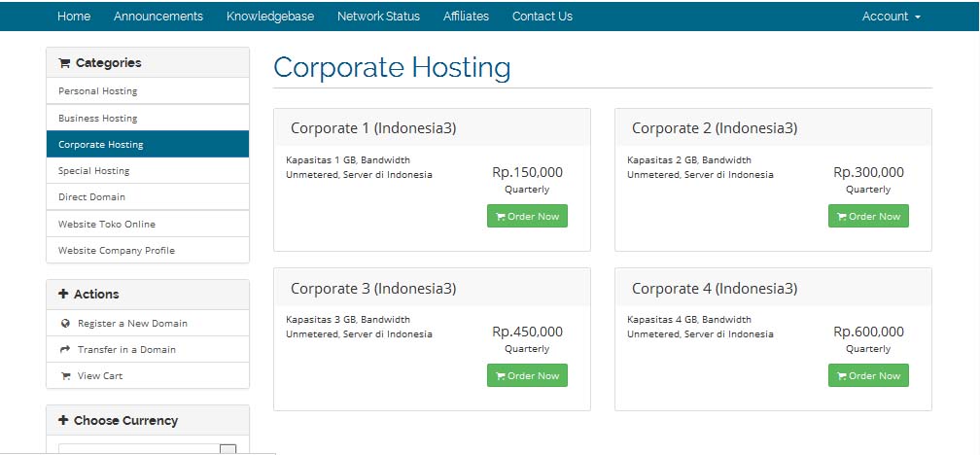Select Business Hosting category

(98, 119)
